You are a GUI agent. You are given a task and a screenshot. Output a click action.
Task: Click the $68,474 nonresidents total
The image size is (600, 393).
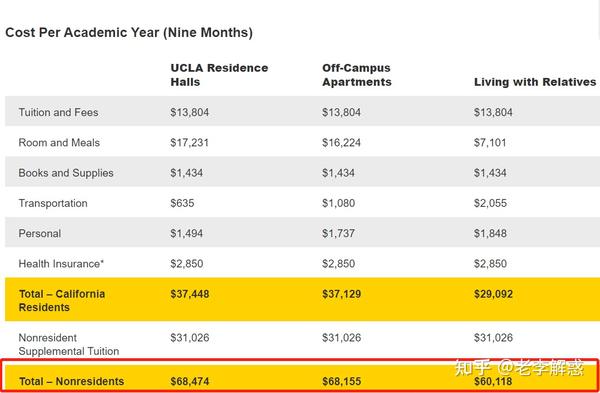pos(190,381)
